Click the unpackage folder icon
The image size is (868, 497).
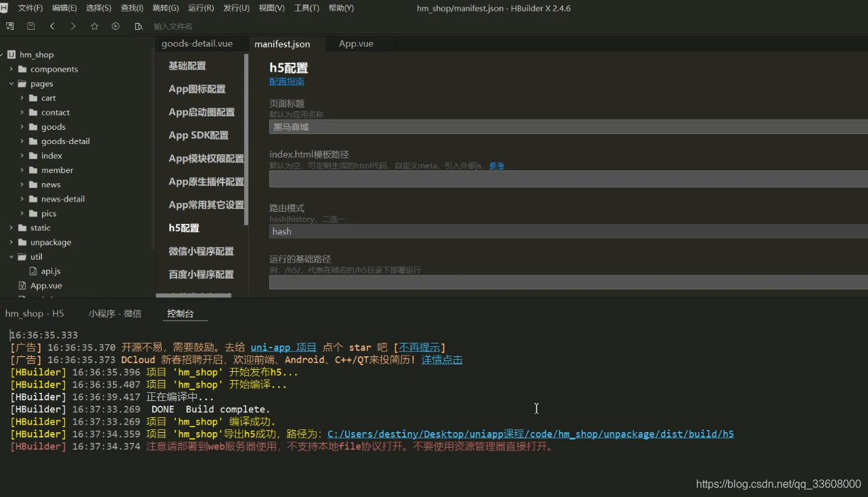[x=22, y=242]
